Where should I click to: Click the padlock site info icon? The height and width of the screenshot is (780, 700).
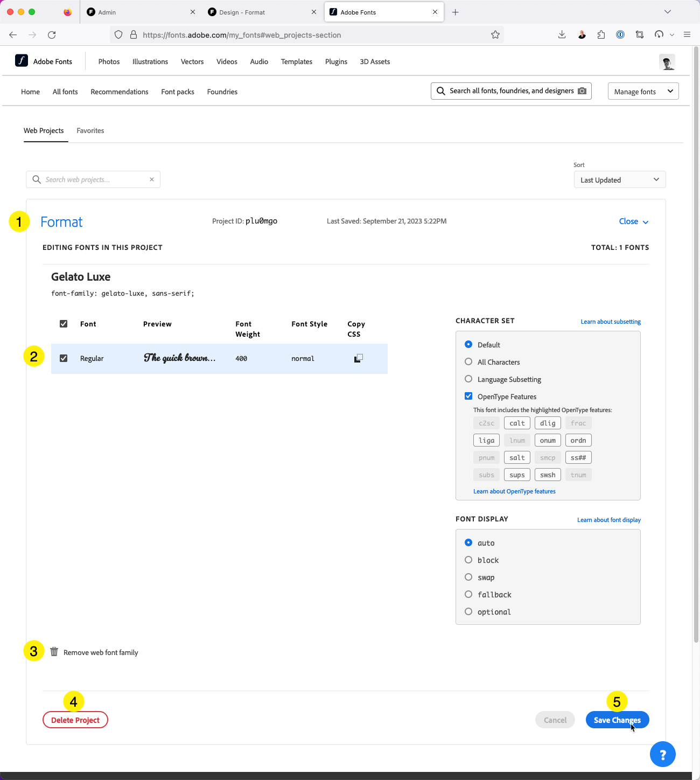pyautogui.click(x=134, y=35)
